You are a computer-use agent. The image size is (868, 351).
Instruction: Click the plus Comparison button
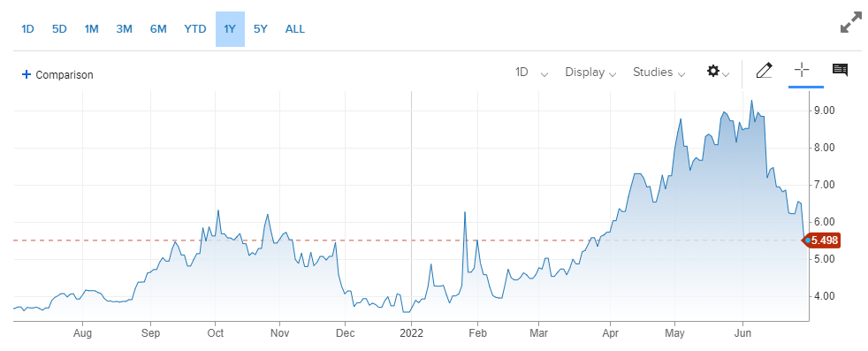[x=57, y=75]
